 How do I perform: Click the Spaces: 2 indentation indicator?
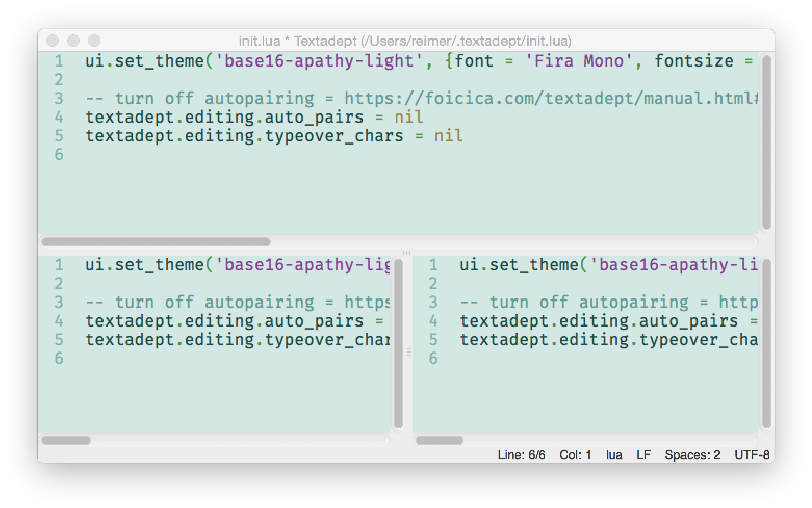pos(692,455)
